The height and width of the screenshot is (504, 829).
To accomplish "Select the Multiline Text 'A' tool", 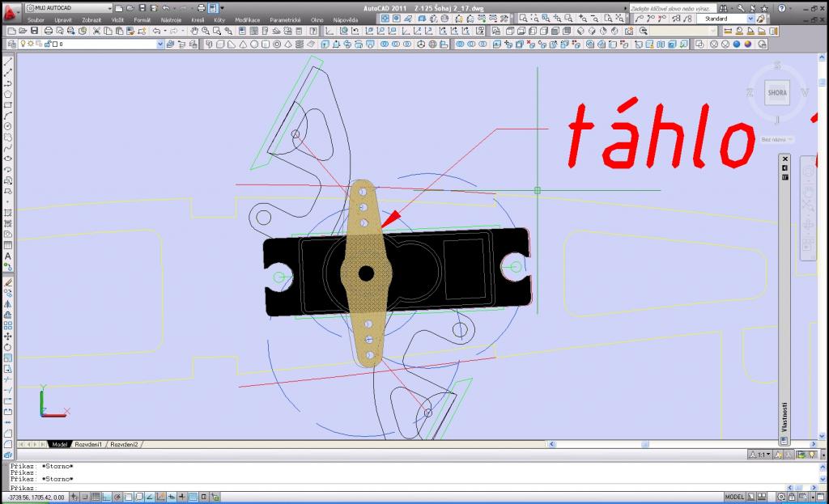I will [x=8, y=256].
